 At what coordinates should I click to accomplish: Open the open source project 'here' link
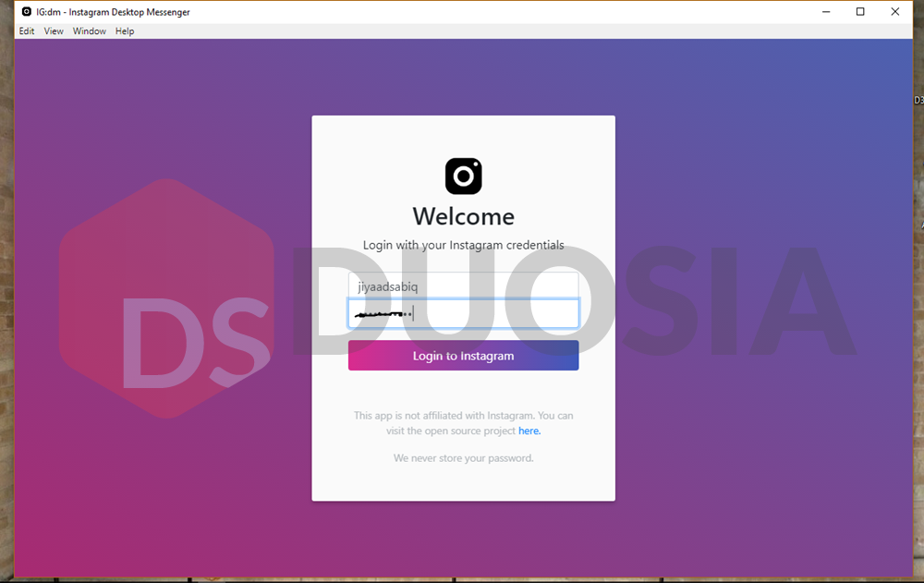tap(529, 431)
